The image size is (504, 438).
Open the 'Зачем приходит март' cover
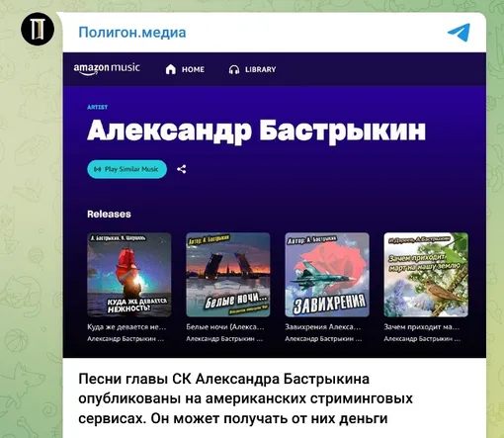(x=426, y=275)
